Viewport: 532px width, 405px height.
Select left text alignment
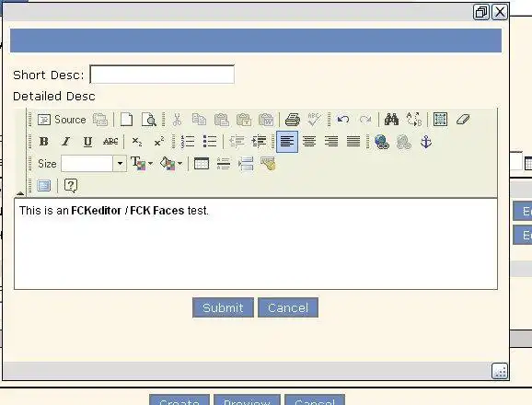click(287, 142)
